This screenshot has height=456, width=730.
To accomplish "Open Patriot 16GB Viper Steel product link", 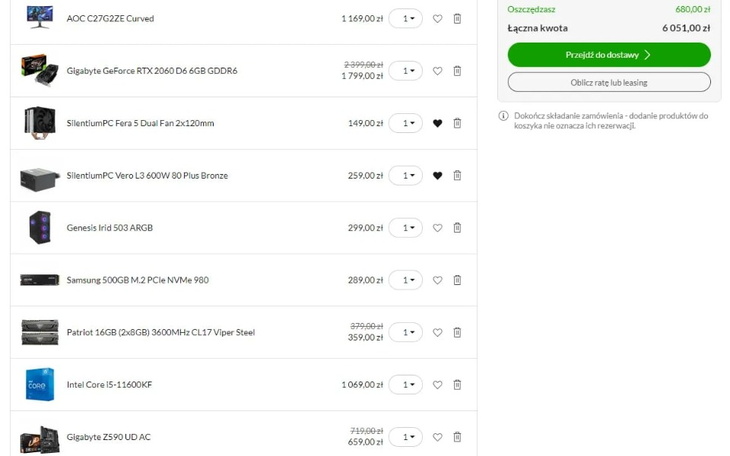I will tap(160, 332).
